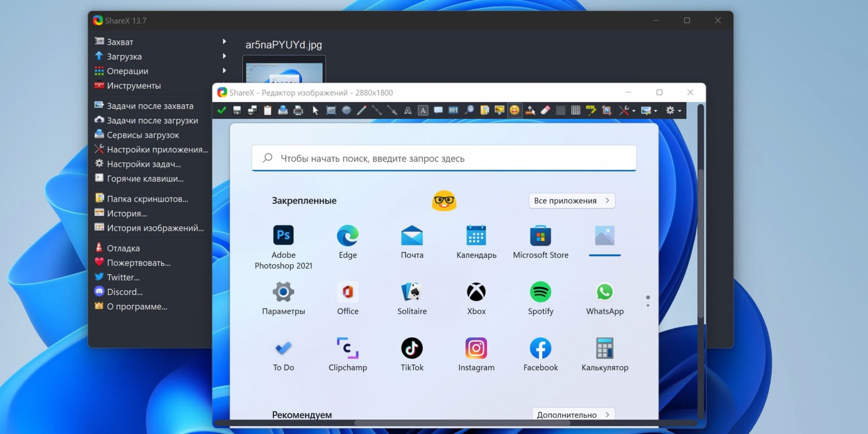The width and height of the screenshot is (868, 434).
Task: Open the editor tools wrench dropdown
Action: [627, 110]
